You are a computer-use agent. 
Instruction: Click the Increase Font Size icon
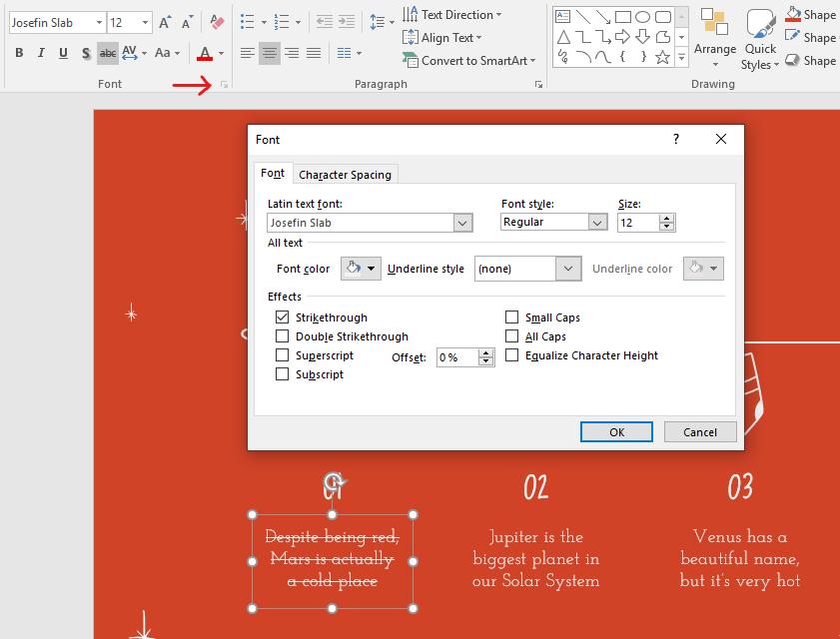pyautogui.click(x=165, y=22)
